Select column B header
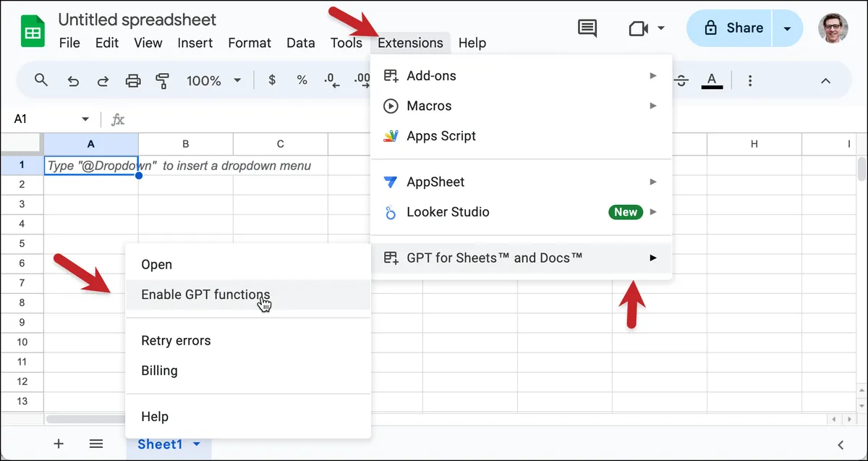The width and height of the screenshot is (868, 461). [186, 144]
